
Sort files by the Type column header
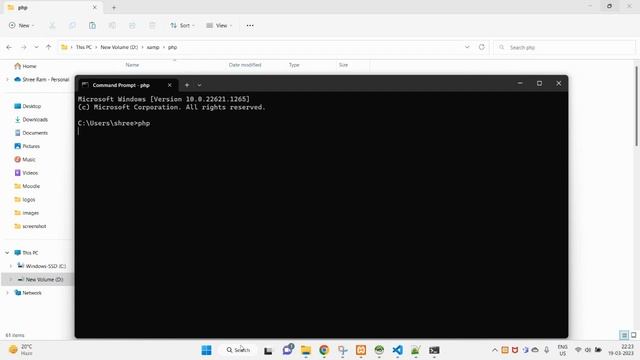pyautogui.click(x=294, y=65)
